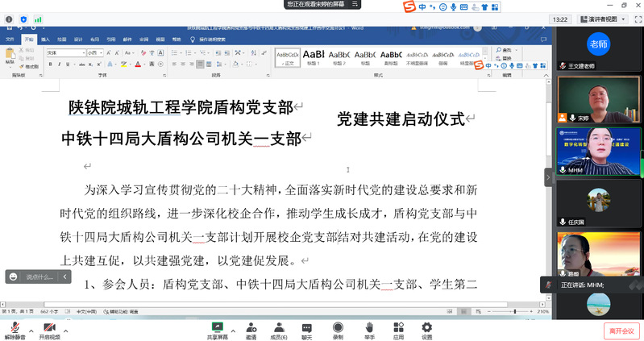Click the 离开会议 leave meeting button

click(621, 331)
